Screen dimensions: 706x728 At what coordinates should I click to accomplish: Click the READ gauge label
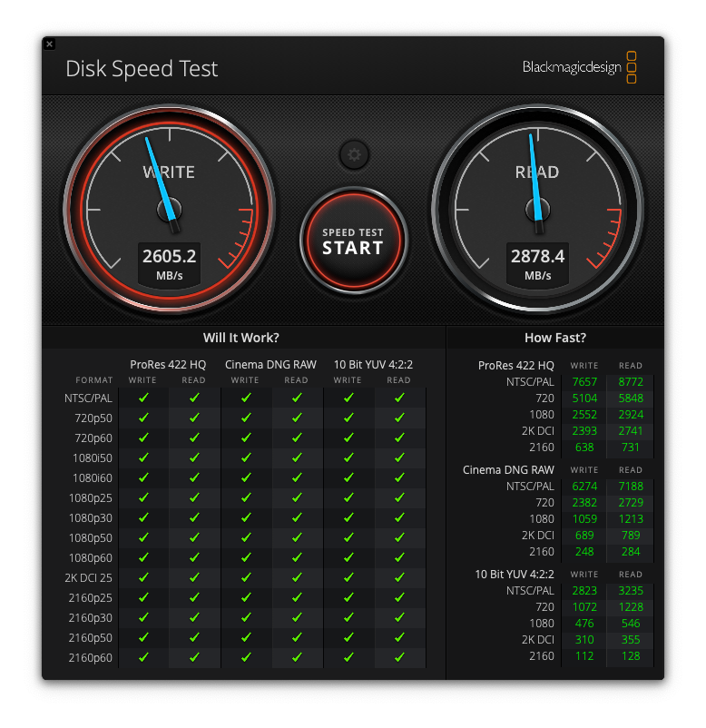point(537,172)
